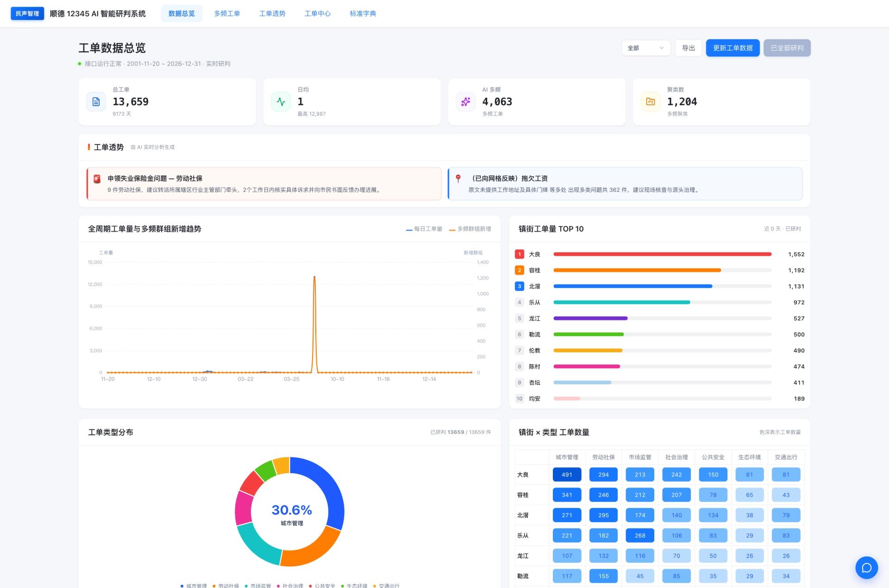This screenshot has height=588, width=889.
Task: Switch to the 数据总览 tab
Action: pyautogui.click(x=182, y=13)
